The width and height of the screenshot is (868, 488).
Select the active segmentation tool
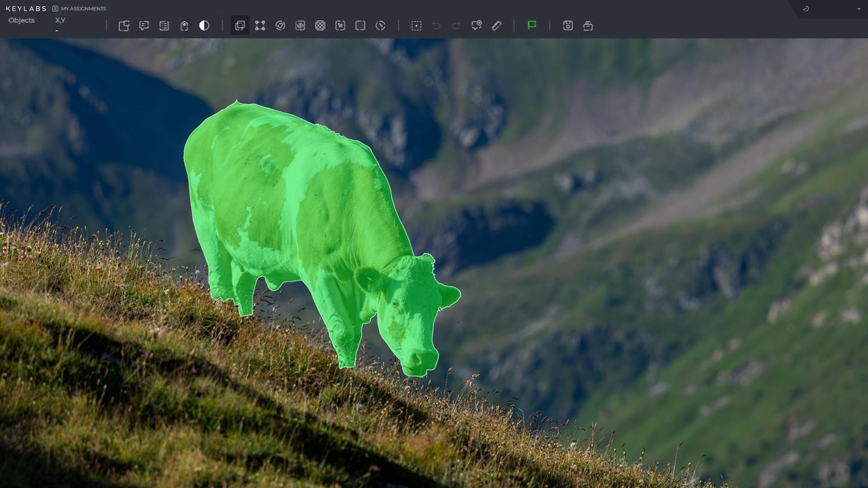coord(239,26)
